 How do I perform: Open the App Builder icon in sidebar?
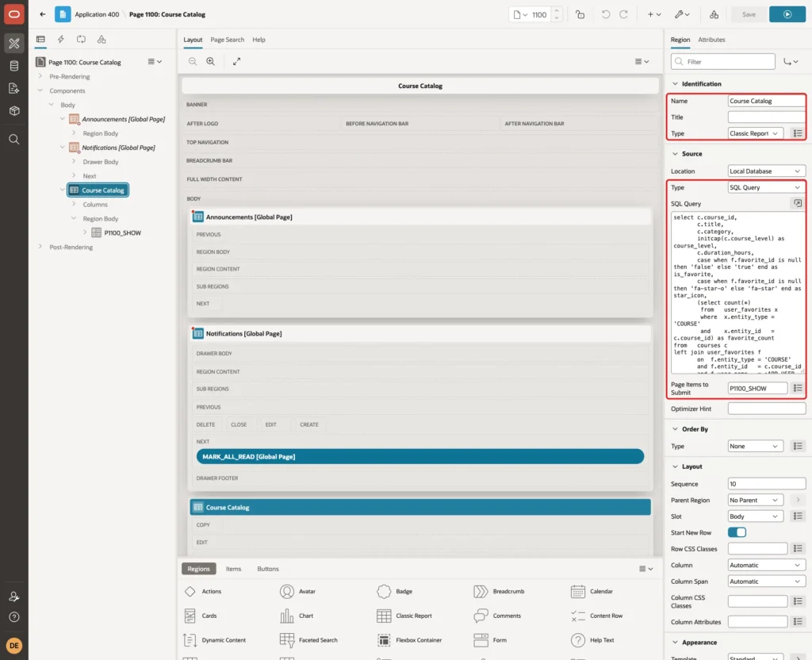tap(14, 44)
